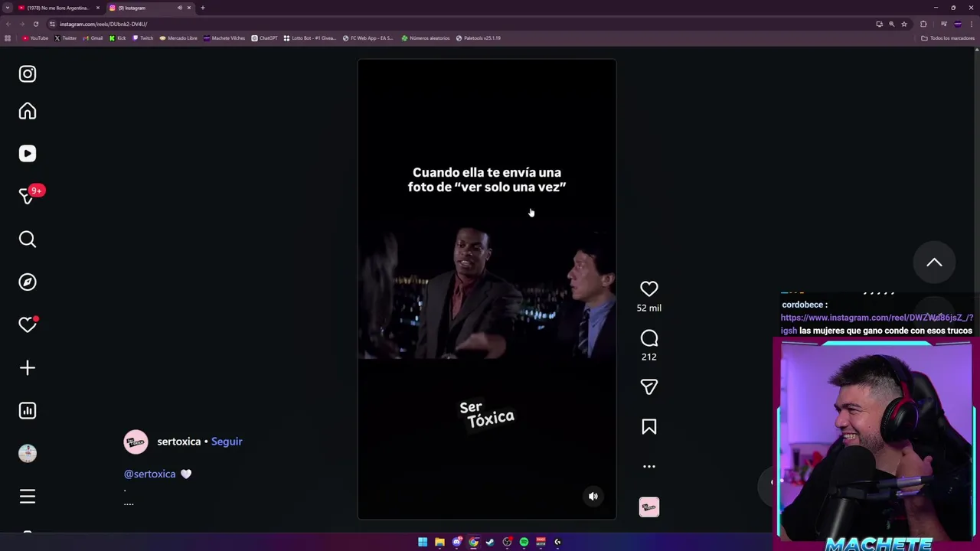980x551 pixels.
Task: Save the reel with the bookmark icon
Action: pos(649,427)
